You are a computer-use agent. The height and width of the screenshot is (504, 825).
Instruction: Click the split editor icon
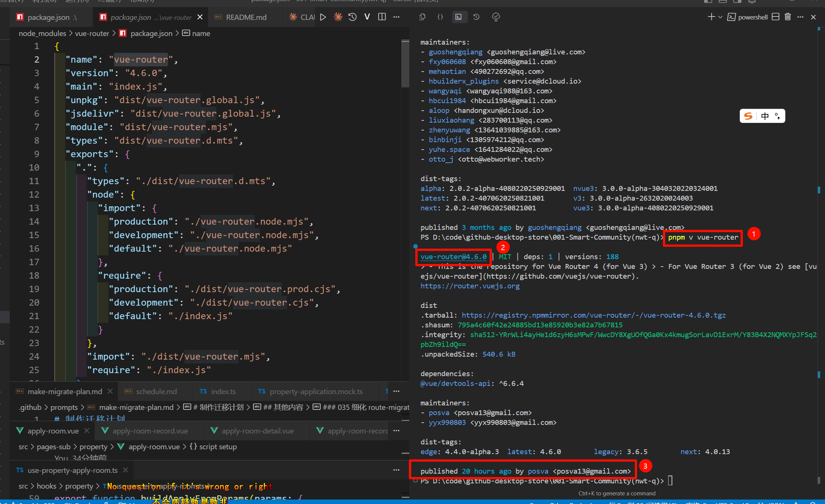tap(382, 17)
